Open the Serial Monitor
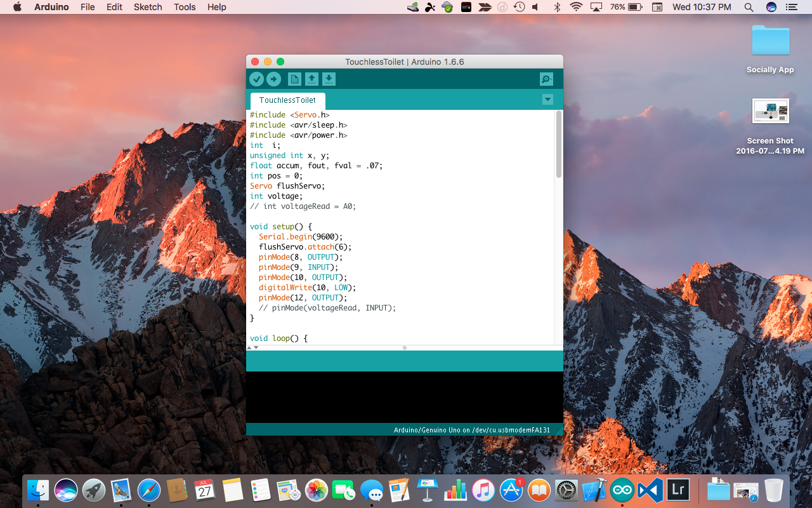The width and height of the screenshot is (812, 508). (546, 79)
